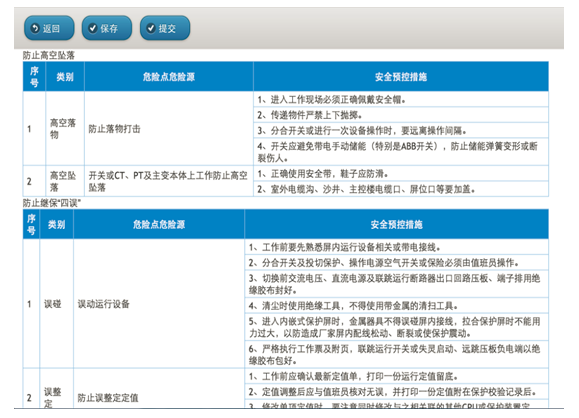Select the 高空坠落 category cell
579x418 pixels.
(65, 181)
